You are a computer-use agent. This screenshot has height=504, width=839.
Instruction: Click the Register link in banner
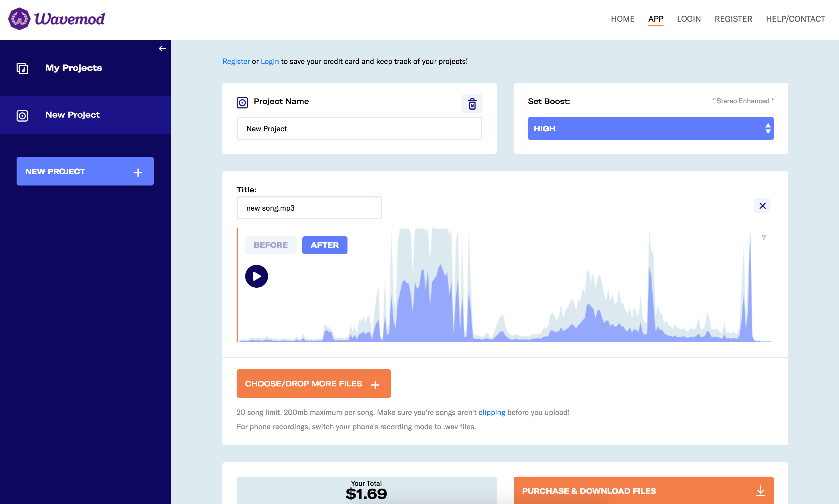[236, 61]
